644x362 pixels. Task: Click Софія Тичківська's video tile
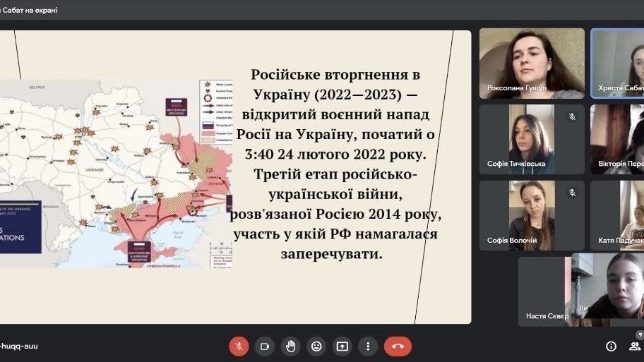532,139
